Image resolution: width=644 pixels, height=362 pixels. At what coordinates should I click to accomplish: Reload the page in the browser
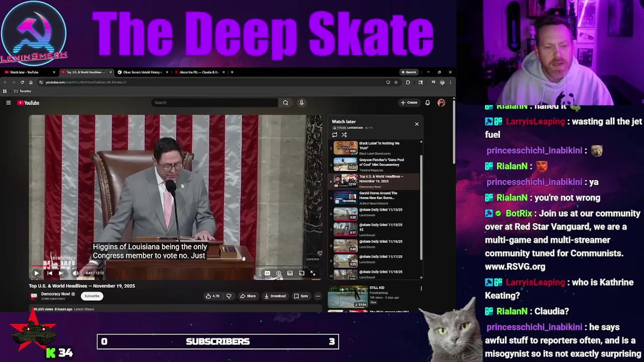click(x=22, y=82)
